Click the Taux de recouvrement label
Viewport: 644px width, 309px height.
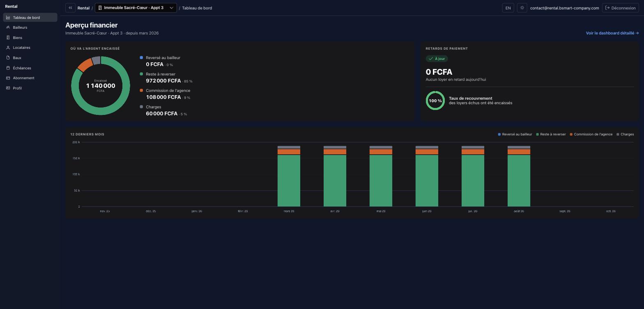tap(471, 98)
